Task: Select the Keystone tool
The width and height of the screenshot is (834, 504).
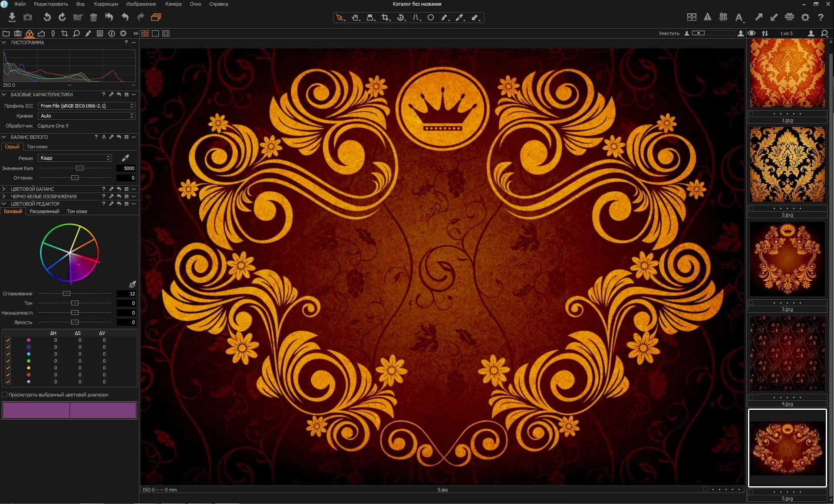Action: [416, 18]
